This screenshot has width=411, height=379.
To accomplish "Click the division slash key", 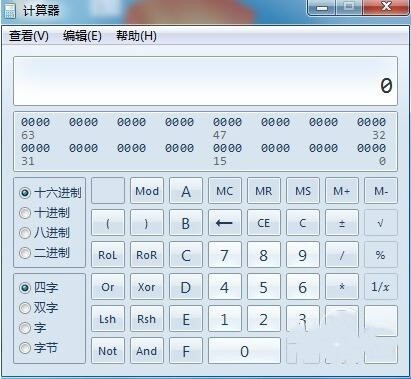I will point(342,255).
